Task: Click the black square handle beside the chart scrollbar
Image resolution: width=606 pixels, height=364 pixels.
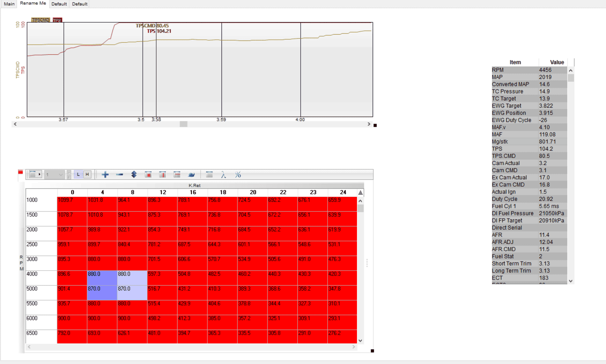Action: coord(375,125)
